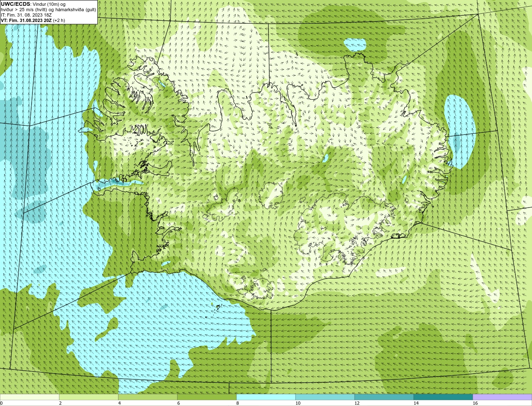Image resolution: width=532 pixels, height=406 pixels.
Task: Click the large cyan wind patch east of Iceland
Action: tap(460, 131)
